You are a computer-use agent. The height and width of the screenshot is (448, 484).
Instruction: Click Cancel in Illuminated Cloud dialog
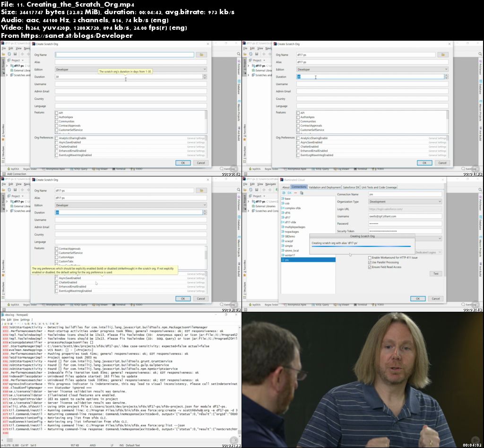coord(436,299)
